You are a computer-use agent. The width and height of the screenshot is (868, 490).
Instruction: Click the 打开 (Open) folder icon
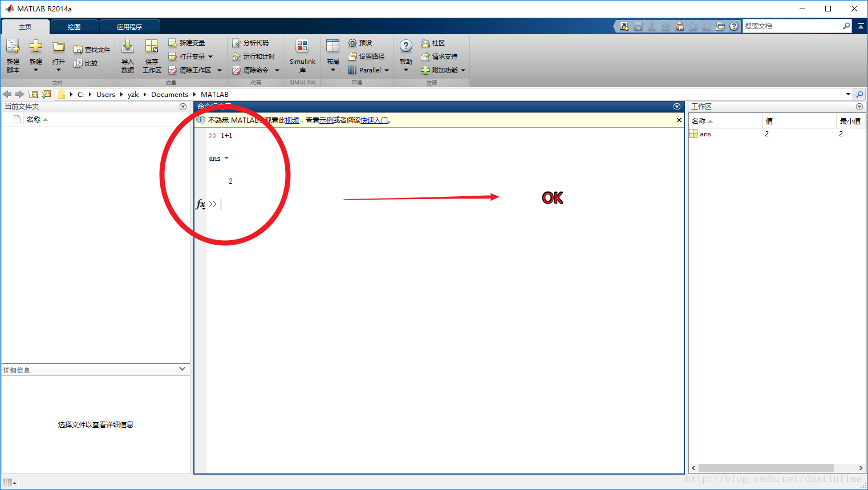pyautogui.click(x=58, y=47)
